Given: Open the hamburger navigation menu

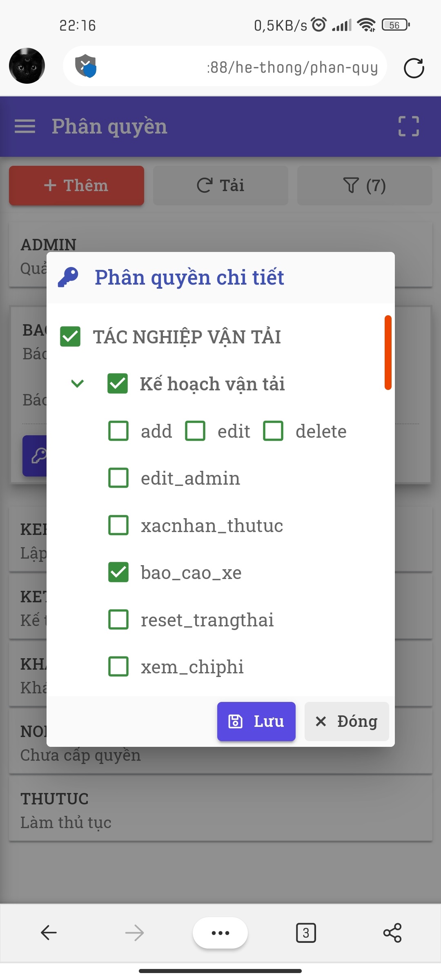Looking at the screenshot, I should (25, 126).
